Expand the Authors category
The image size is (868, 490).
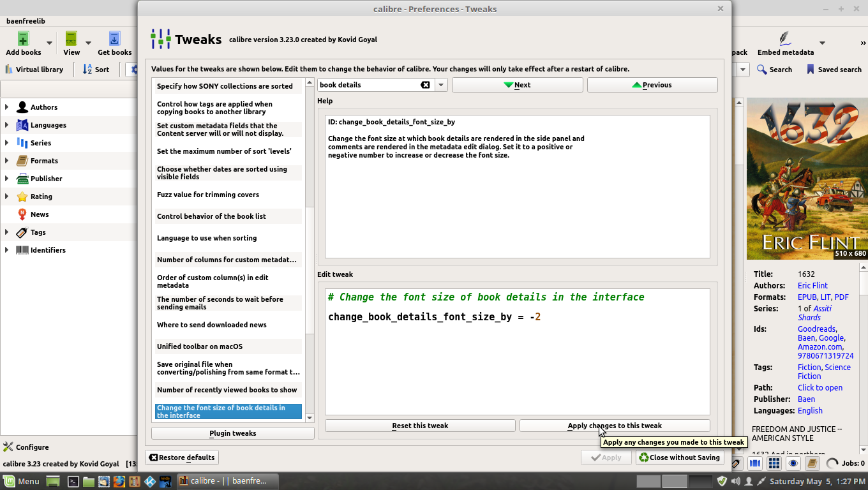point(7,107)
